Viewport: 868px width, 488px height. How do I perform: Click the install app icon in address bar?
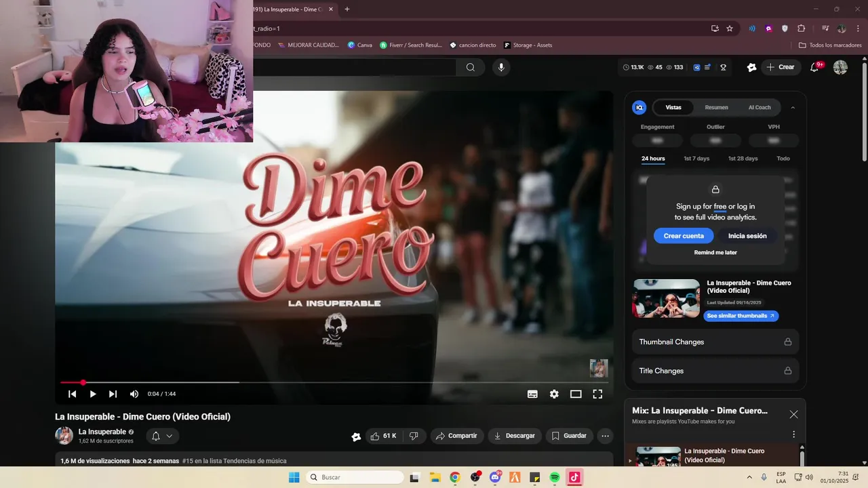click(715, 28)
